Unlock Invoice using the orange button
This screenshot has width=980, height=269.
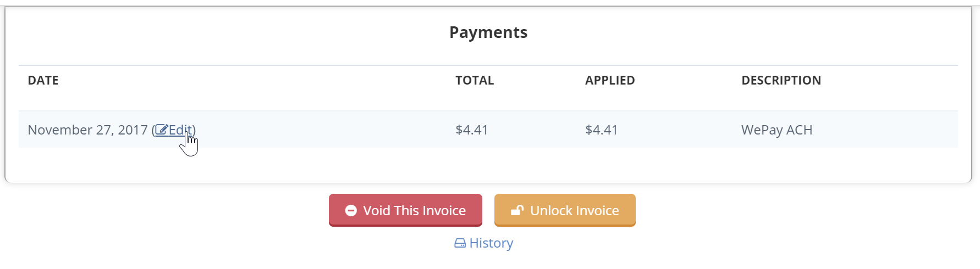[x=565, y=210]
